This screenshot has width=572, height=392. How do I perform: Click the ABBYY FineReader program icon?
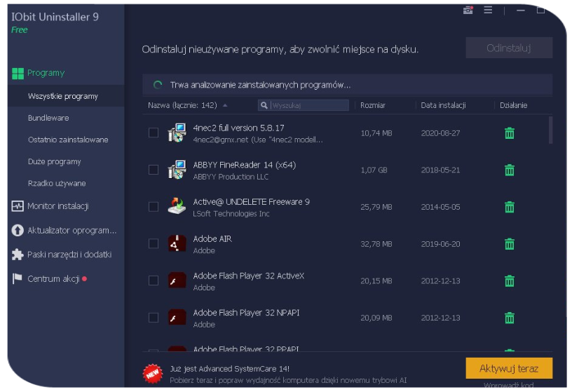pyautogui.click(x=177, y=170)
